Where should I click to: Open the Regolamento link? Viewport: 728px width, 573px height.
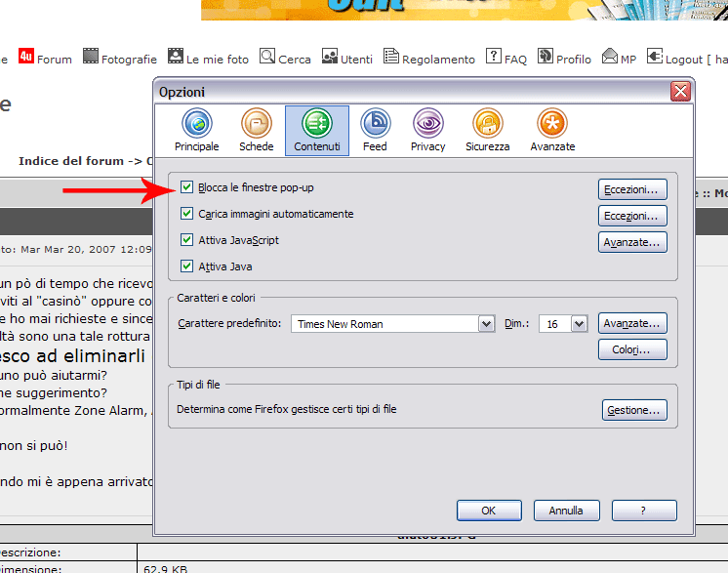438,60
